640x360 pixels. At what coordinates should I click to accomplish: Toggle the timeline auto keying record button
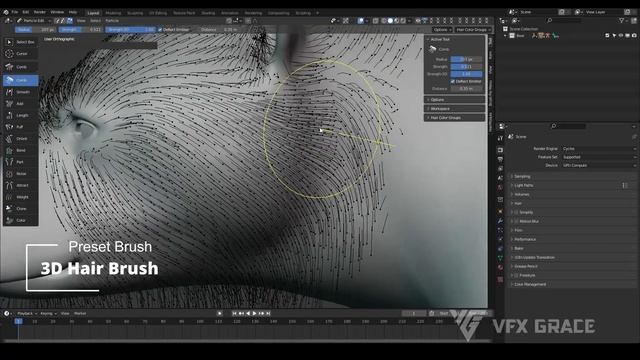click(x=220, y=313)
